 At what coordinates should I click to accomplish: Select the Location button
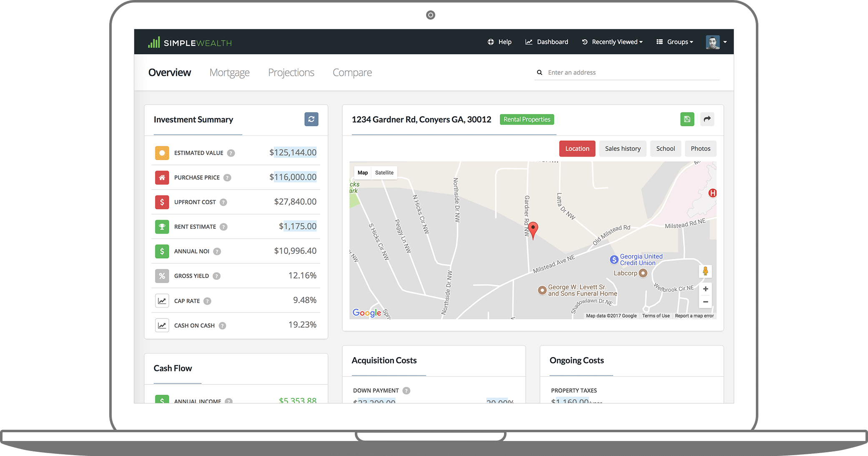pyautogui.click(x=577, y=149)
